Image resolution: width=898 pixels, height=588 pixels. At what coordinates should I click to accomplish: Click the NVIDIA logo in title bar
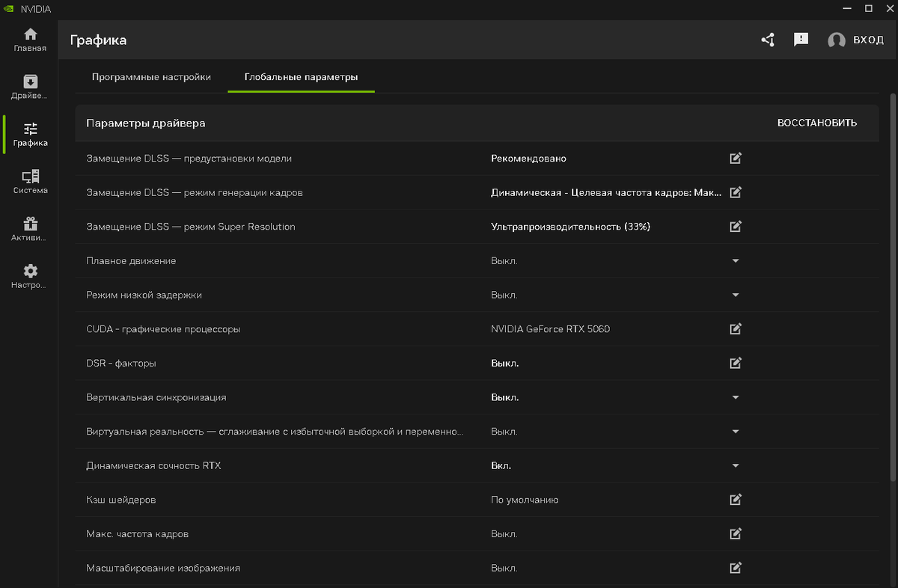pyautogui.click(x=9, y=8)
